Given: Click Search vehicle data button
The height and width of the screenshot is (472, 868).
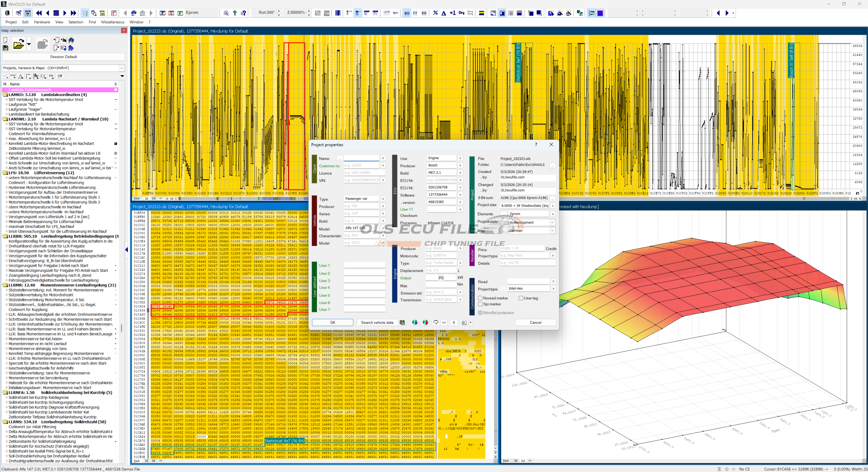Looking at the screenshot, I should tap(377, 322).
